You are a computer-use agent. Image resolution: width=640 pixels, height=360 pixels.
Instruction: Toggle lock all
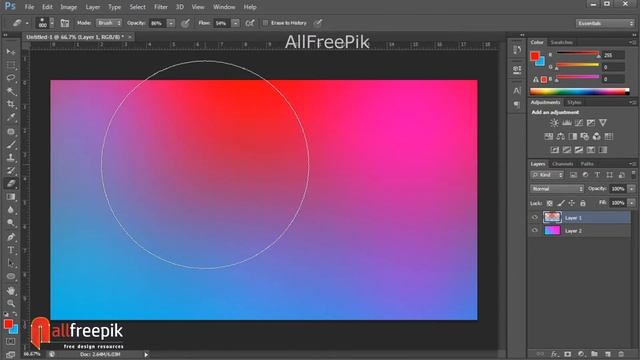[583, 203]
